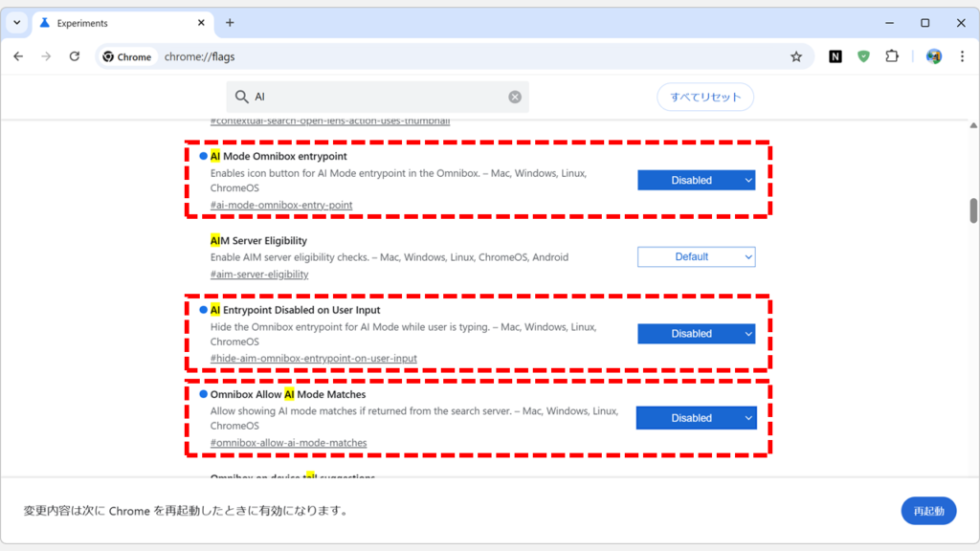
Task: Bookmark this page with the star icon
Action: coord(796,56)
